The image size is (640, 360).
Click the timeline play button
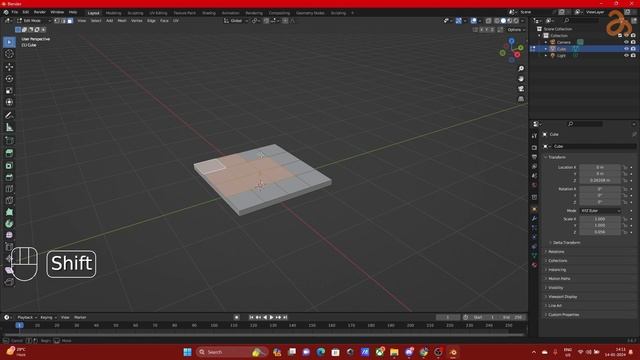[271, 317]
